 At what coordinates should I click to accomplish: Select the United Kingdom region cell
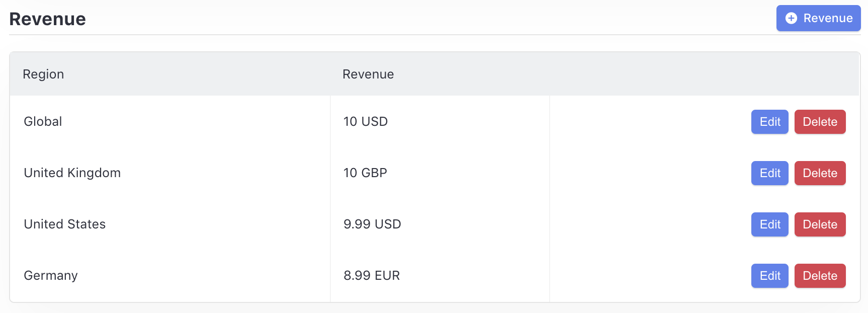tap(72, 173)
